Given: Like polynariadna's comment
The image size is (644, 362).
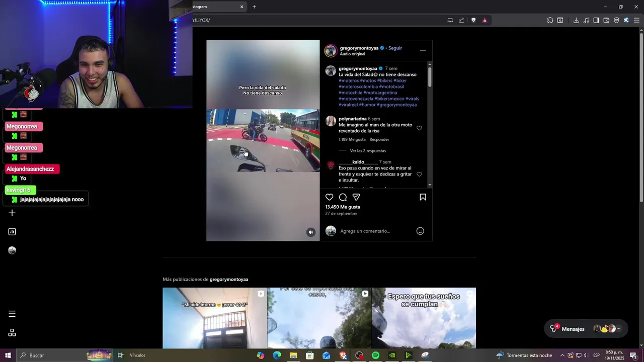Looking at the screenshot, I should tap(419, 128).
